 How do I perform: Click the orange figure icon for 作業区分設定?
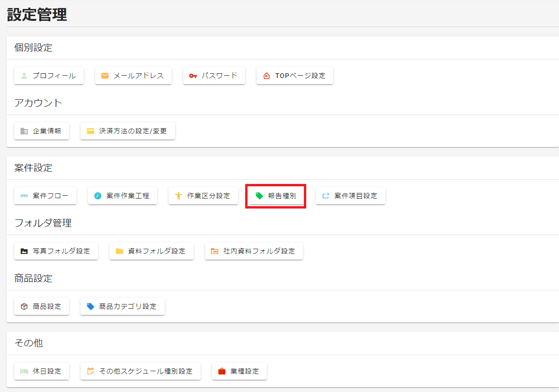pyautogui.click(x=178, y=196)
